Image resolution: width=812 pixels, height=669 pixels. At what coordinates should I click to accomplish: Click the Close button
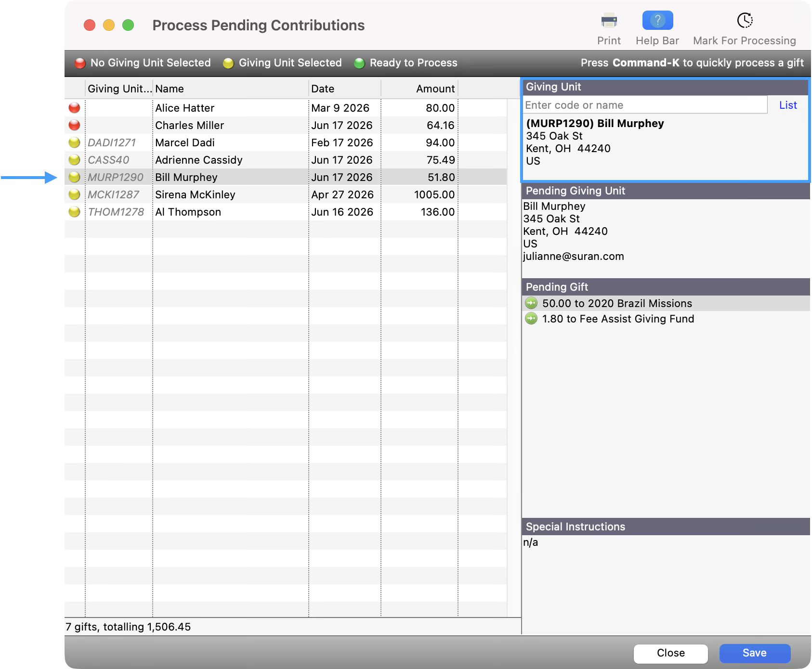[670, 653]
